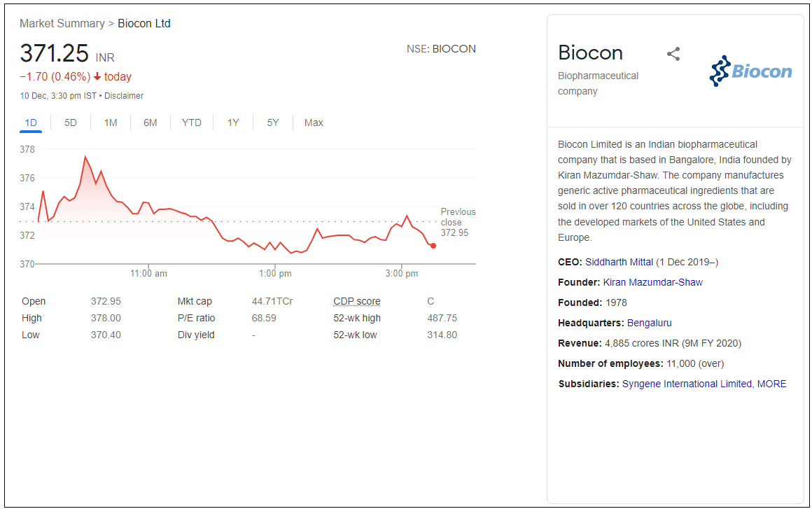Click the −1.70 (0.46%) change text
812x509 pixels.
(55, 76)
